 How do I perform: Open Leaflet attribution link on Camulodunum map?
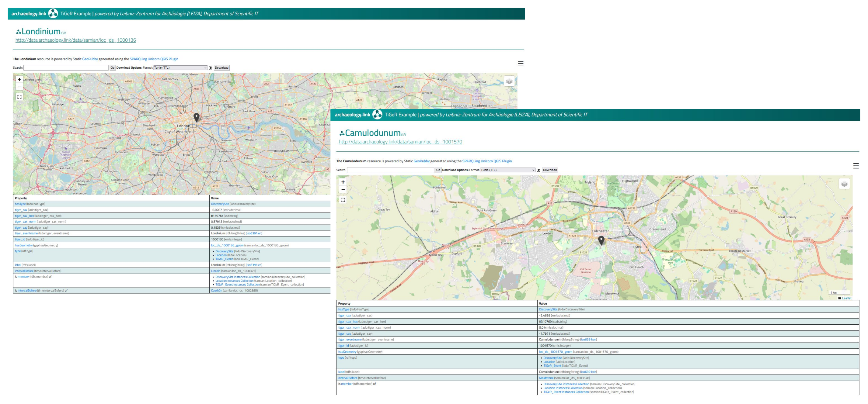pyautogui.click(x=846, y=298)
